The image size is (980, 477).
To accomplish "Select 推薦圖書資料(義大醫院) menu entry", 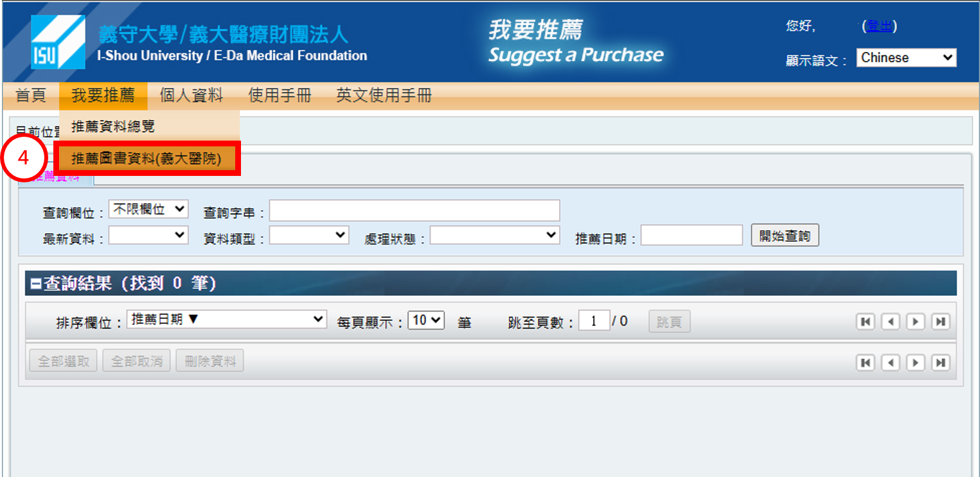I will pos(147,159).
